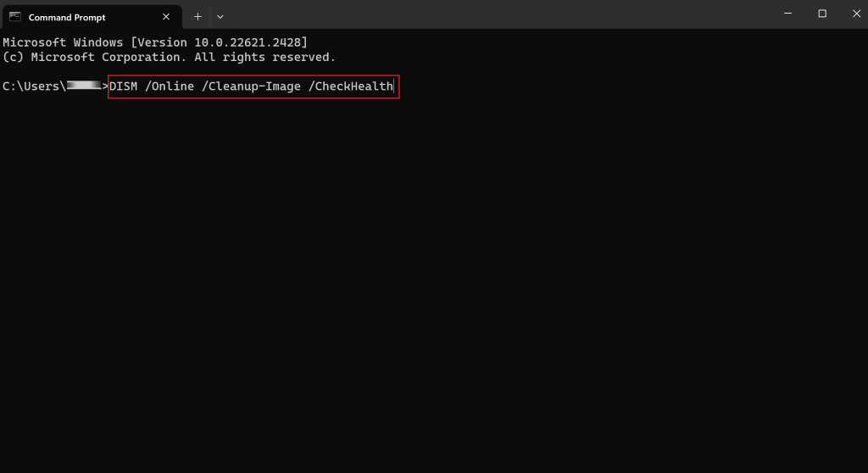Select the Command Prompt tab title

67,17
